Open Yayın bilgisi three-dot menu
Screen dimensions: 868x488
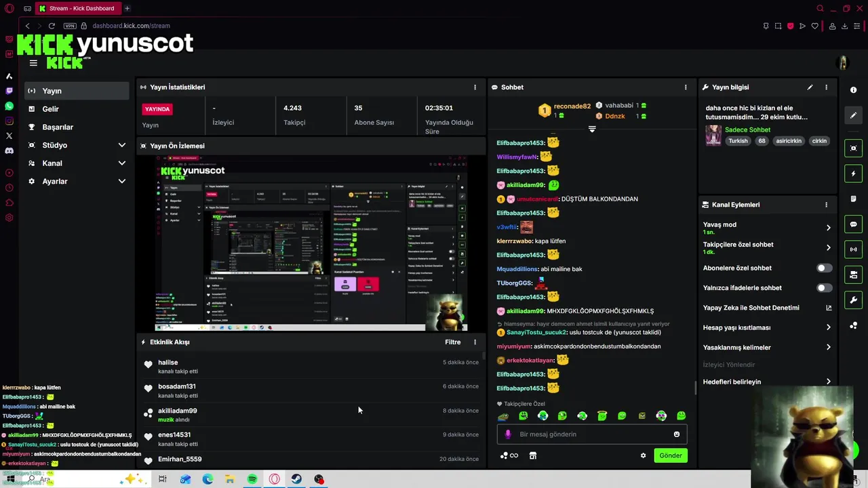click(826, 87)
